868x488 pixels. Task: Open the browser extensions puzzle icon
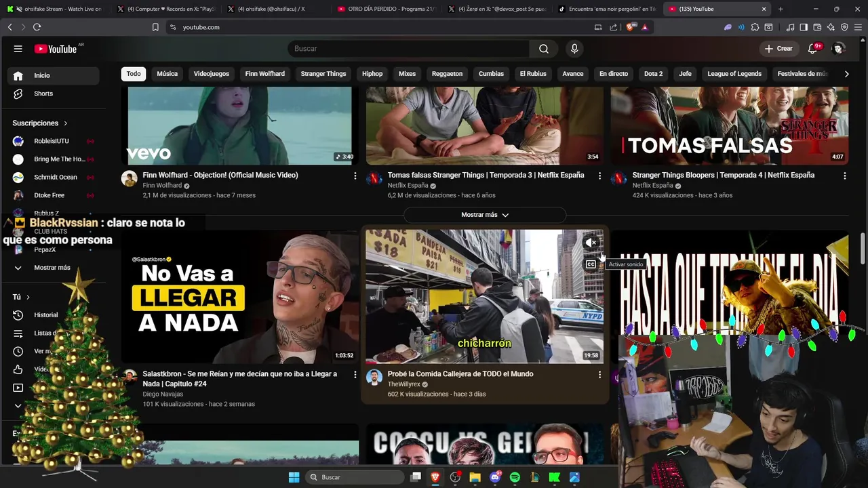(755, 27)
